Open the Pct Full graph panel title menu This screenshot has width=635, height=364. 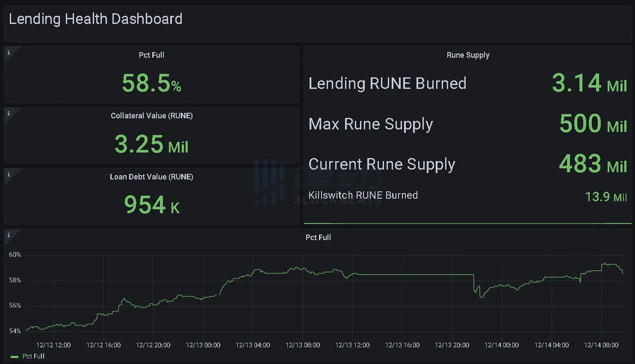318,238
